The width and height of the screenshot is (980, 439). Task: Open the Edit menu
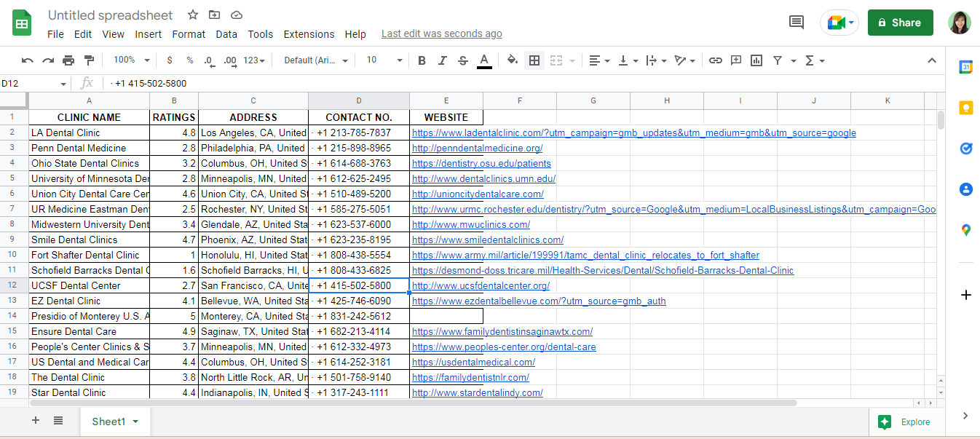click(83, 34)
